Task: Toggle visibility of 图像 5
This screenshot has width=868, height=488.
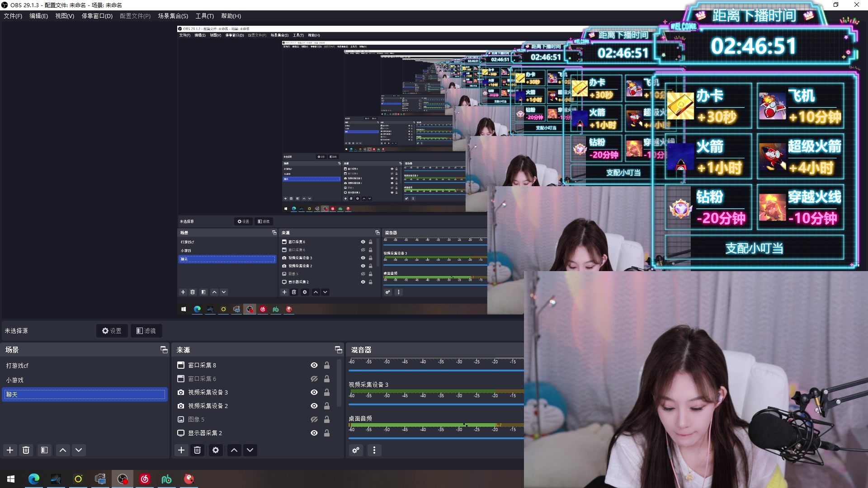Action: (314, 419)
